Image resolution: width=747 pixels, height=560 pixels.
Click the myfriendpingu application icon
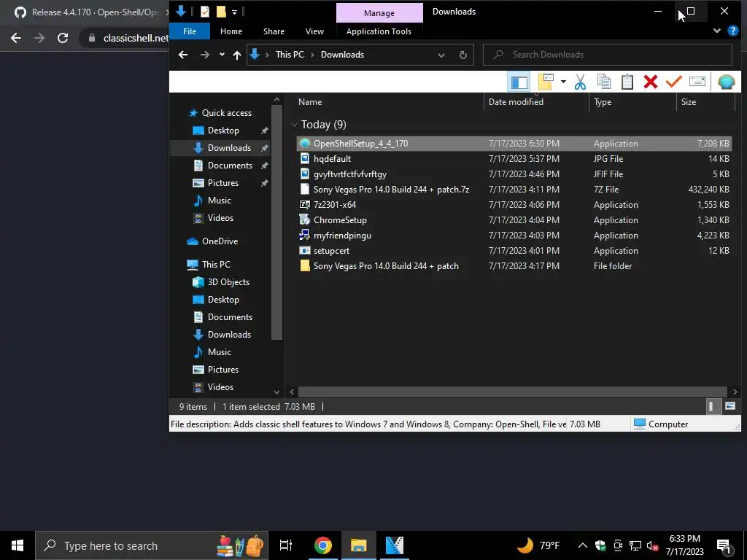pos(304,235)
